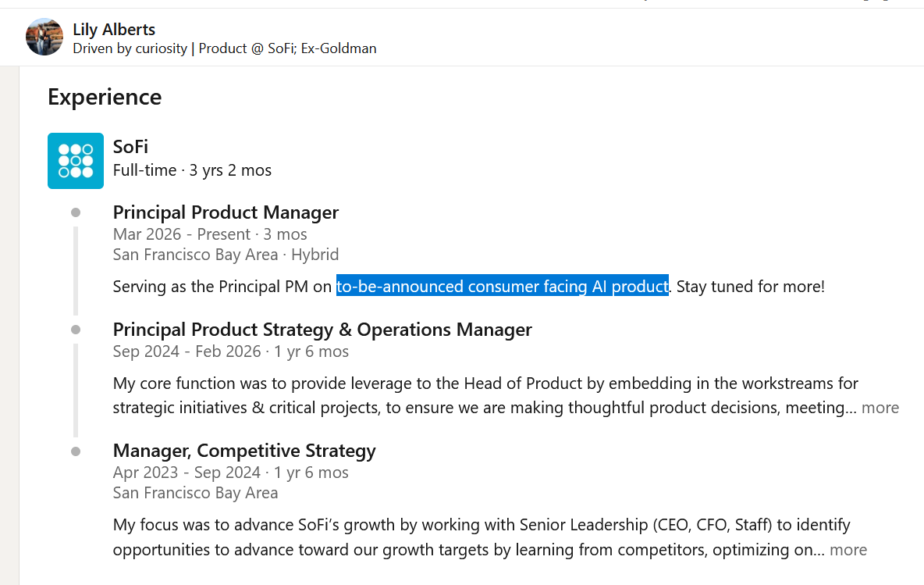Select the Principal Product Manager title
Screen dimensions: 924x585
tap(226, 212)
